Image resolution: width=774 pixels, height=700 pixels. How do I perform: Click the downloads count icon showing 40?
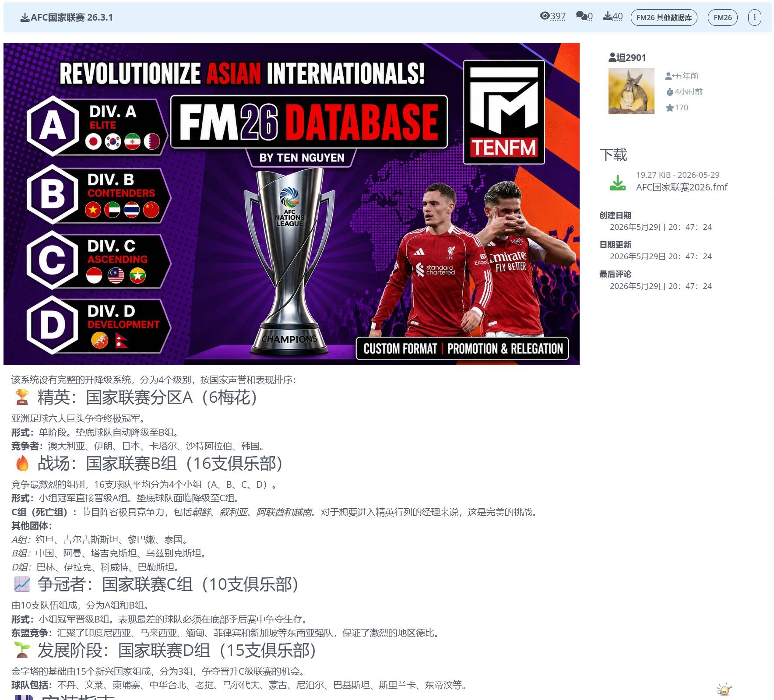point(608,16)
